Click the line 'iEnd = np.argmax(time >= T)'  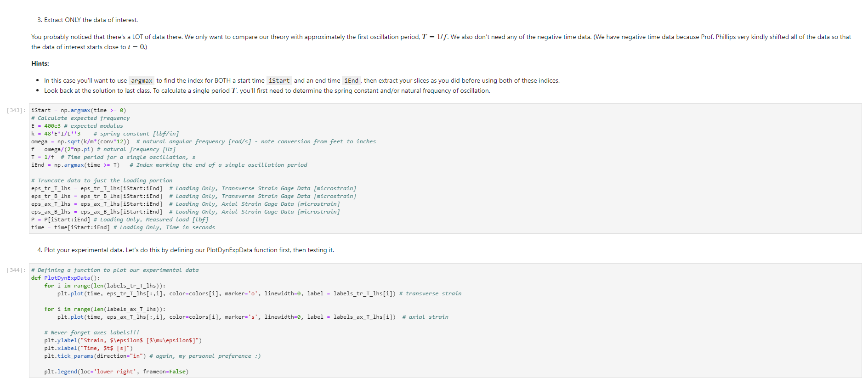[x=169, y=165]
